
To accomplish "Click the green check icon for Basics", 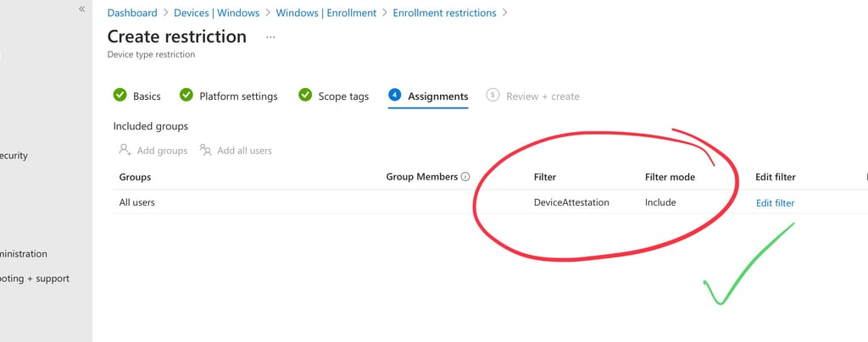I will [x=120, y=96].
